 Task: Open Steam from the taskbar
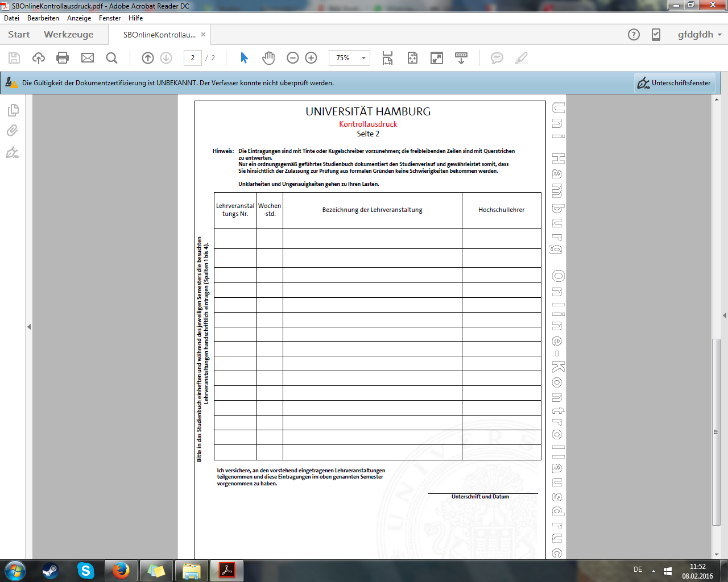pos(51,571)
